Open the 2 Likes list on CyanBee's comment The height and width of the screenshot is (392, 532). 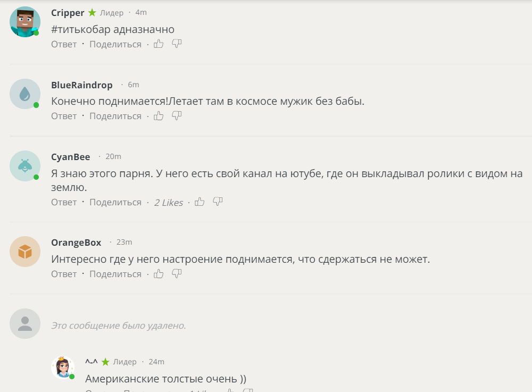(x=169, y=203)
